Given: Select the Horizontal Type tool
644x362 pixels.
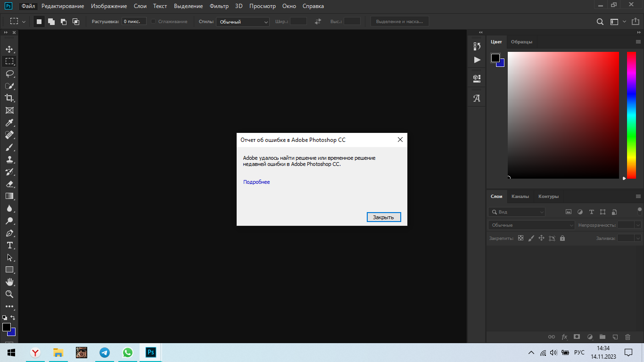Looking at the screenshot, I should click(x=9, y=245).
